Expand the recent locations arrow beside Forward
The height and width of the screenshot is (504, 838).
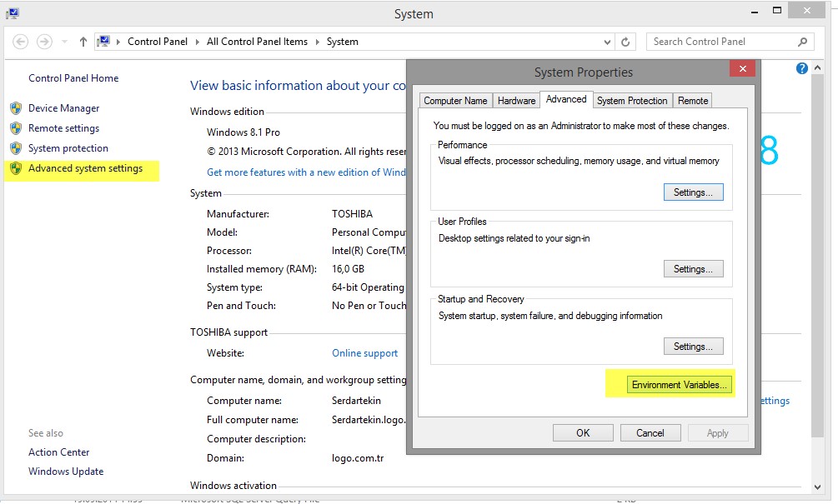coord(64,42)
